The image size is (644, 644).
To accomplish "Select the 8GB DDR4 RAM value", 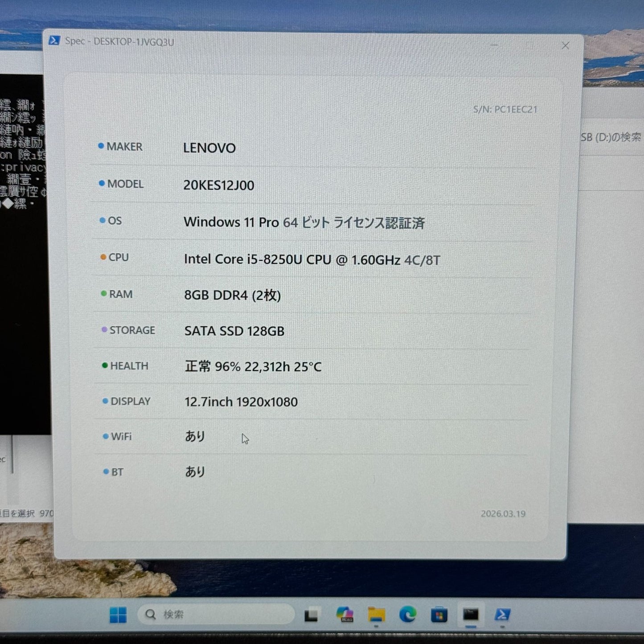I will (x=233, y=295).
